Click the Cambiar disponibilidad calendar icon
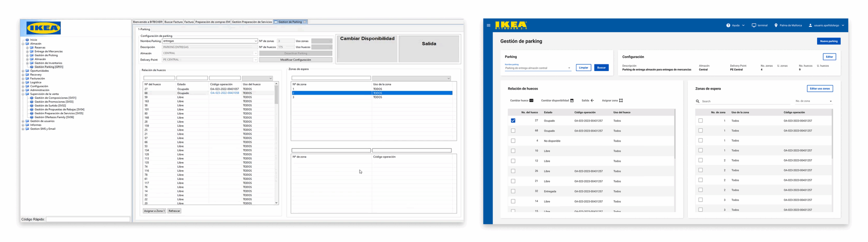This screenshot has height=242, width=868. point(572,100)
